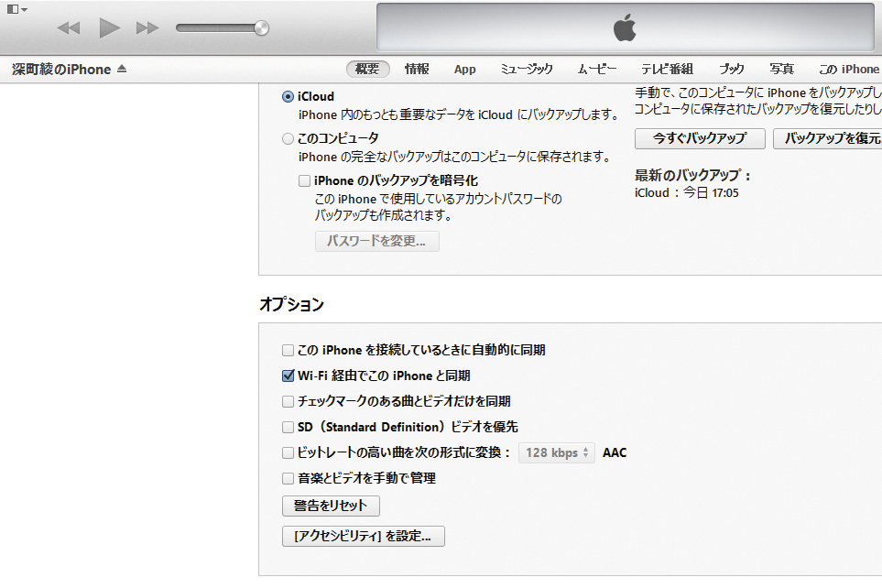Viewport: 882px width, 588px height.
Task: Click the バックアップを復元 button
Action: (x=827, y=138)
